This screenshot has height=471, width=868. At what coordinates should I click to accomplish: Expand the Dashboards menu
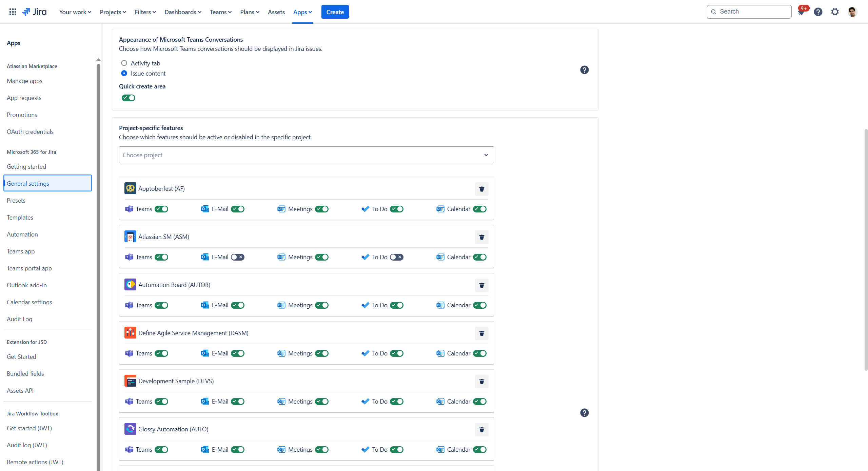[x=183, y=12]
